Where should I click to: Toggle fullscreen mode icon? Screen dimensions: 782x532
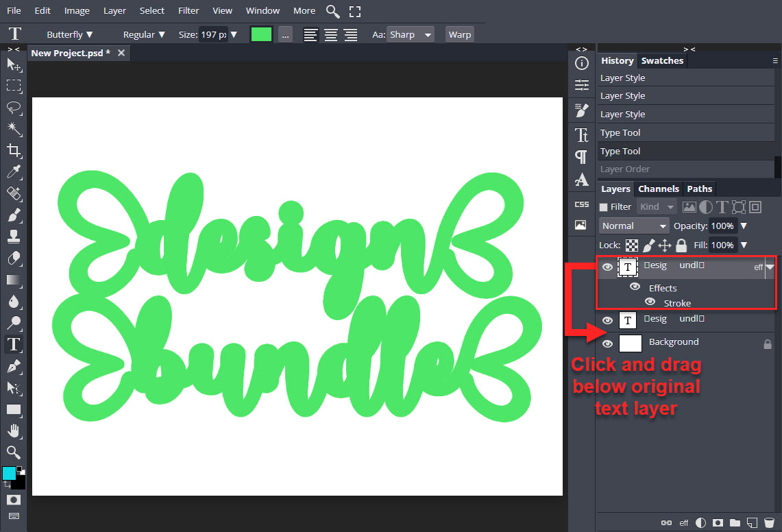tap(354, 11)
